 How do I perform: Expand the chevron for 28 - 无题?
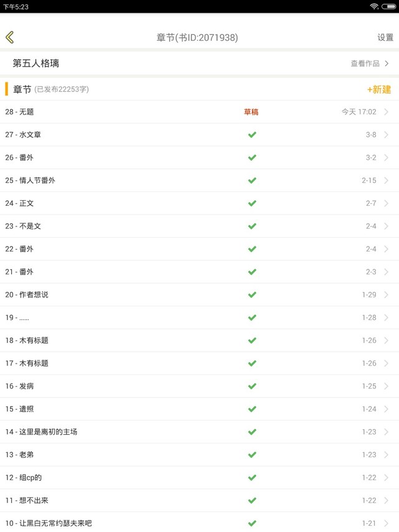387,112
